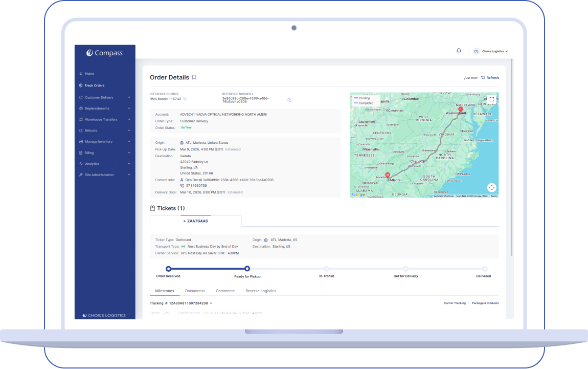Click the Atlanta origin map pin
The width and height of the screenshot is (588, 369).
pyautogui.click(x=387, y=176)
